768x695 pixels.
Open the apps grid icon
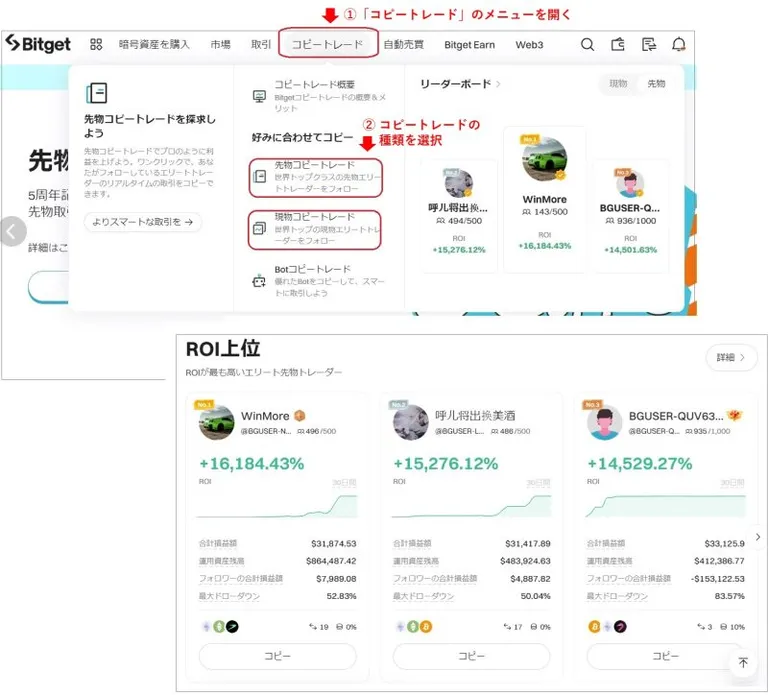(x=96, y=45)
